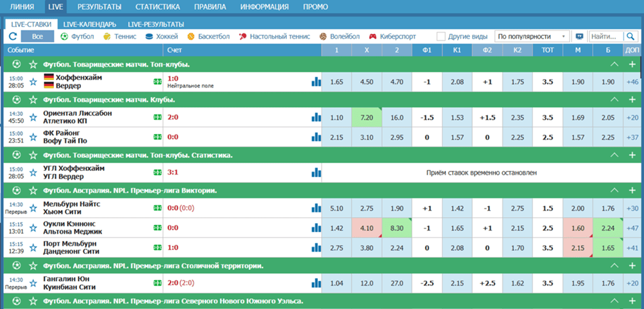Switch to the LIVE-КАЛЕНДАРЬ tab
Image resolution: width=644 pixels, height=309 pixels.
(89, 24)
